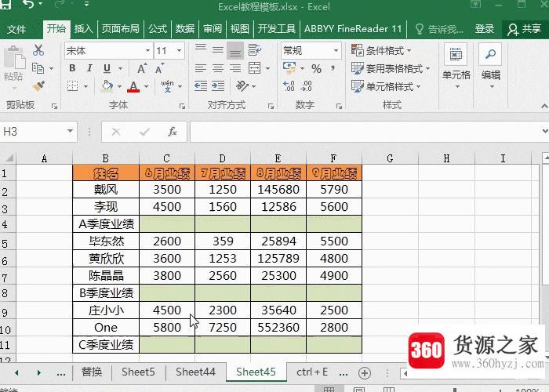The height and width of the screenshot is (392, 549).
Task: Align text to top
Action: click(x=201, y=50)
